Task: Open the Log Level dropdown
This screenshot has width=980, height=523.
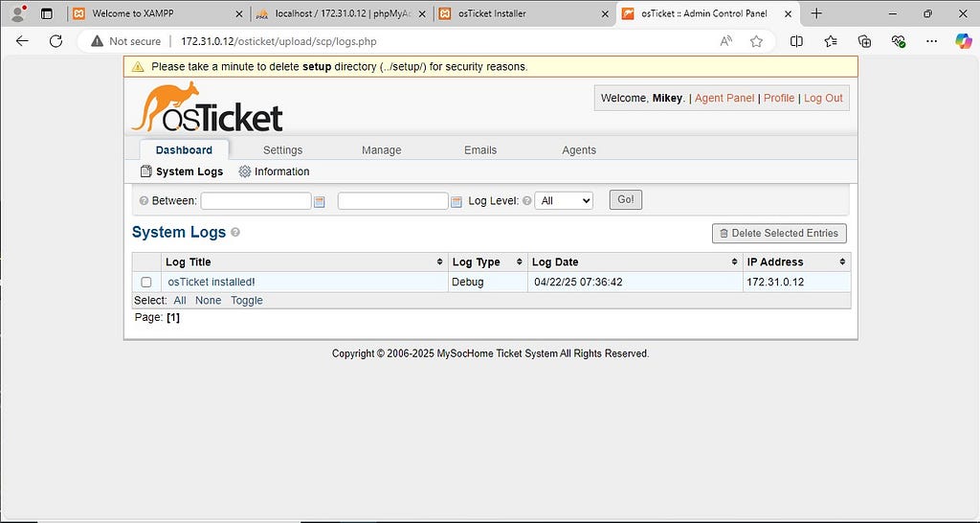Action: 564,201
